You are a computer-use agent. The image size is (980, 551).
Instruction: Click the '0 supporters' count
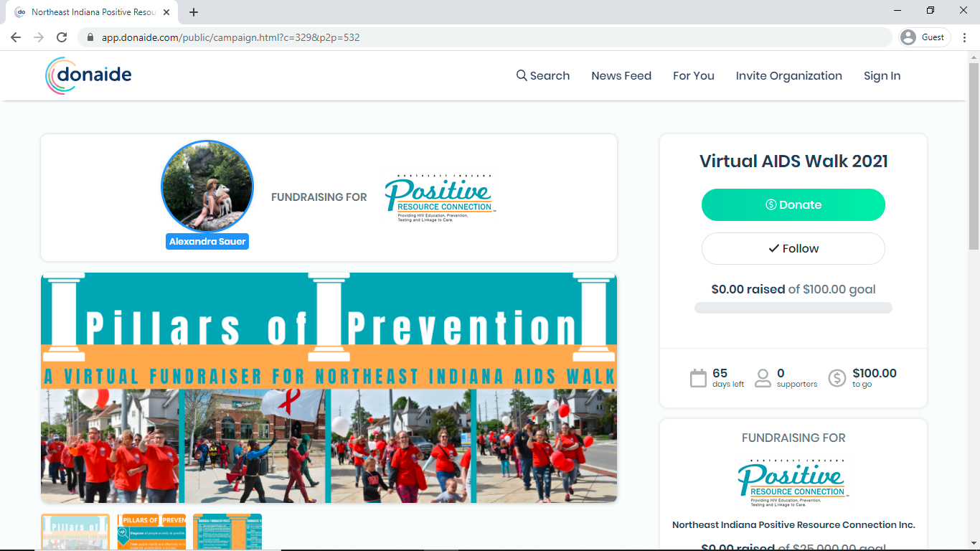click(x=797, y=378)
